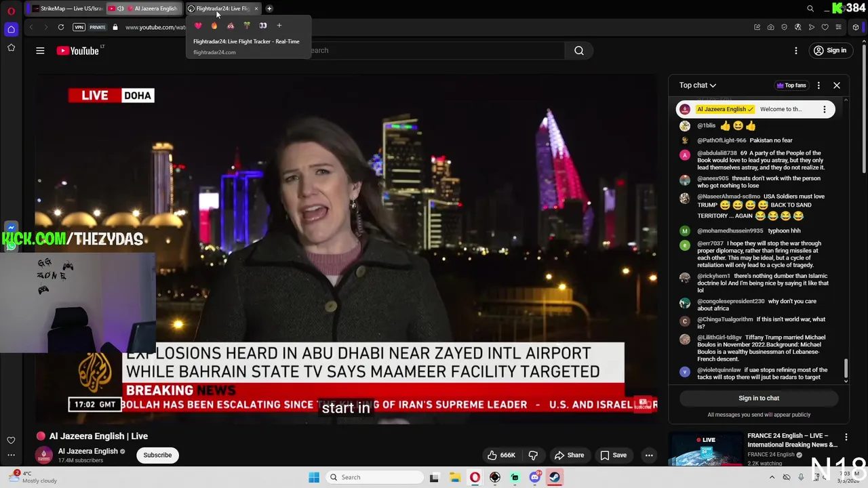Unmute the Al Jazeera English tab speaker

(120, 9)
